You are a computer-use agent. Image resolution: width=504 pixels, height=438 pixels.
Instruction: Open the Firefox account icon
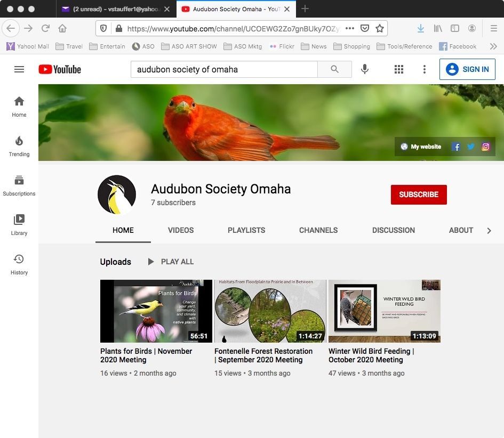pos(472,28)
